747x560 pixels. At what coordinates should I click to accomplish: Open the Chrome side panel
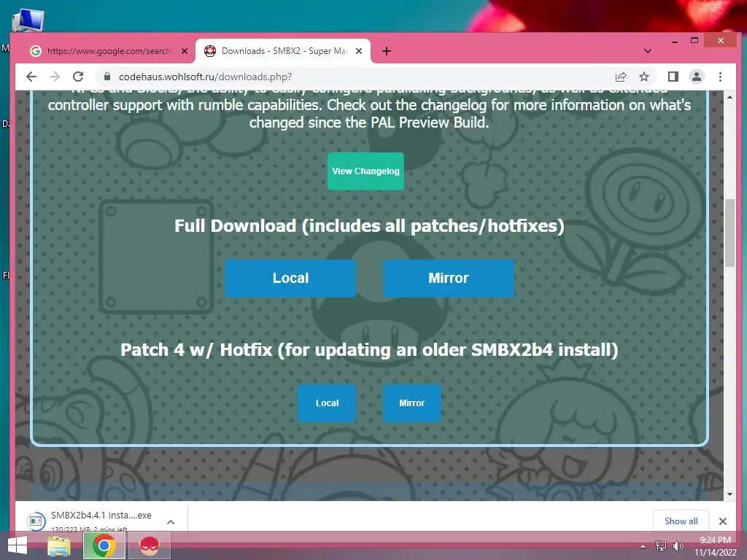pos(673,77)
